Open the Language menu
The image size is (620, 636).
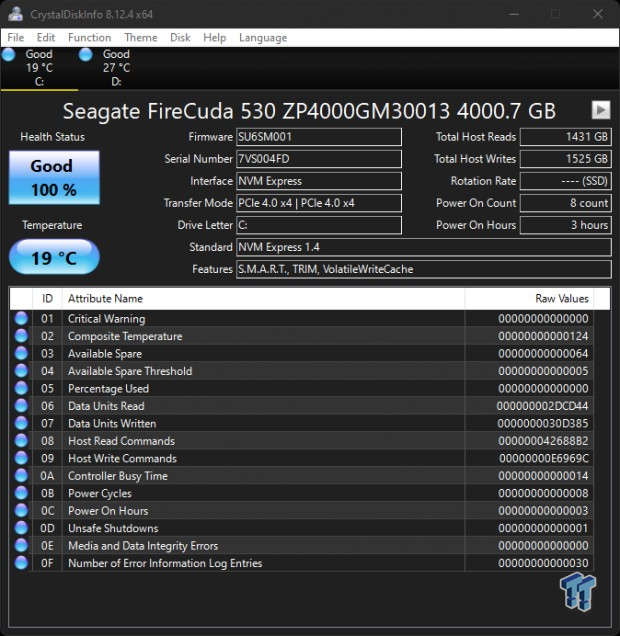pos(263,38)
